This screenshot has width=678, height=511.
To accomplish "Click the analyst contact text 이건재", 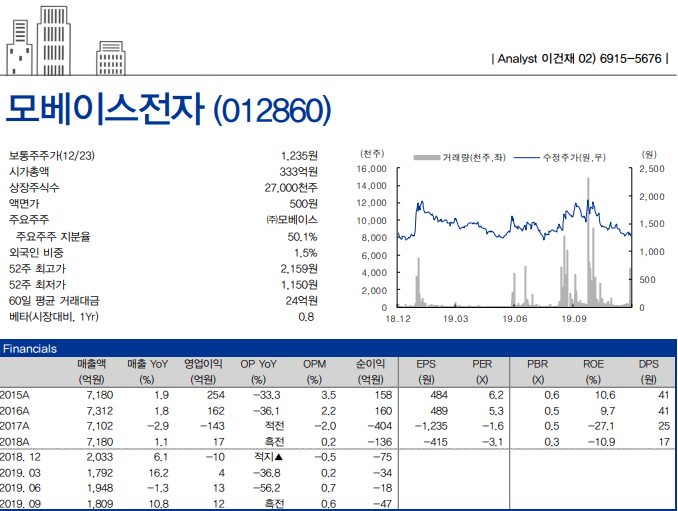I will pyautogui.click(x=559, y=58).
